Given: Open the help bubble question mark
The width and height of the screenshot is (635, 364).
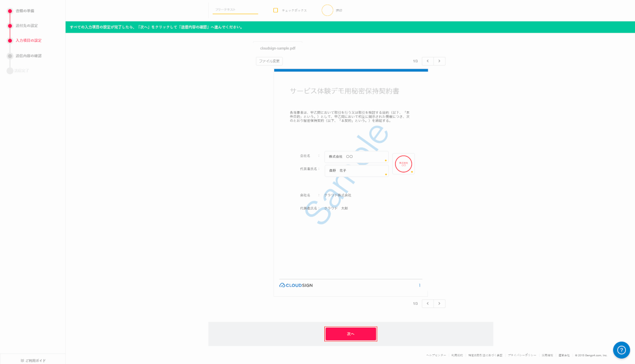Looking at the screenshot, I should [621, 350].
